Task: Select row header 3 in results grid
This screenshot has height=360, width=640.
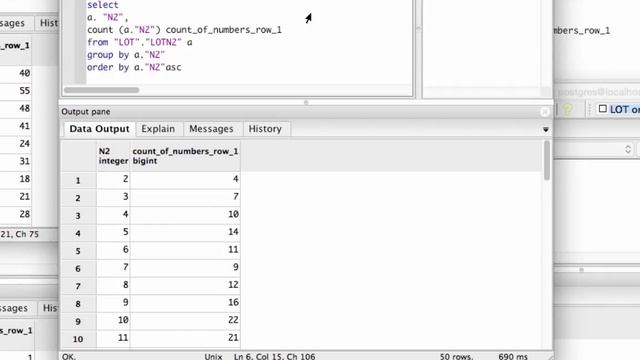Action: 78,216
